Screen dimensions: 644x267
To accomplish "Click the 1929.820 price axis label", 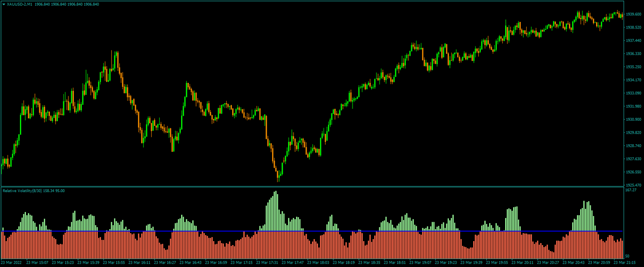I will coord(634,133).
